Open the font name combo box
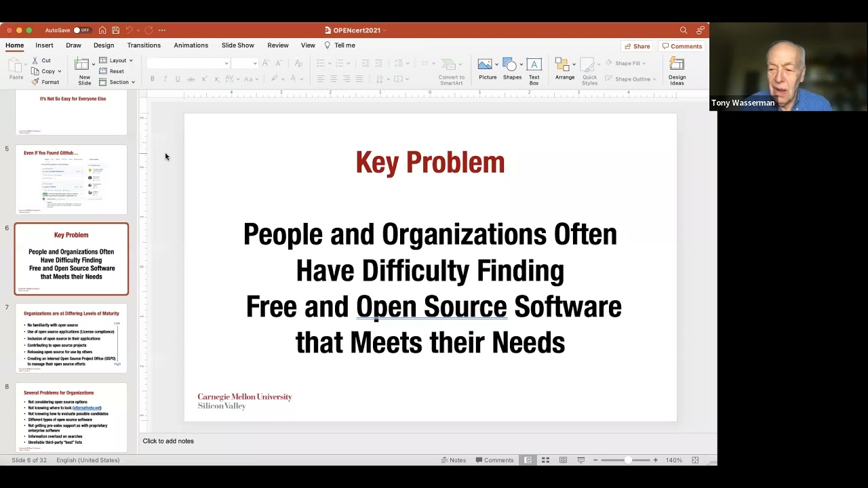Viewport: 868px width, 488px height. (188, 63)
